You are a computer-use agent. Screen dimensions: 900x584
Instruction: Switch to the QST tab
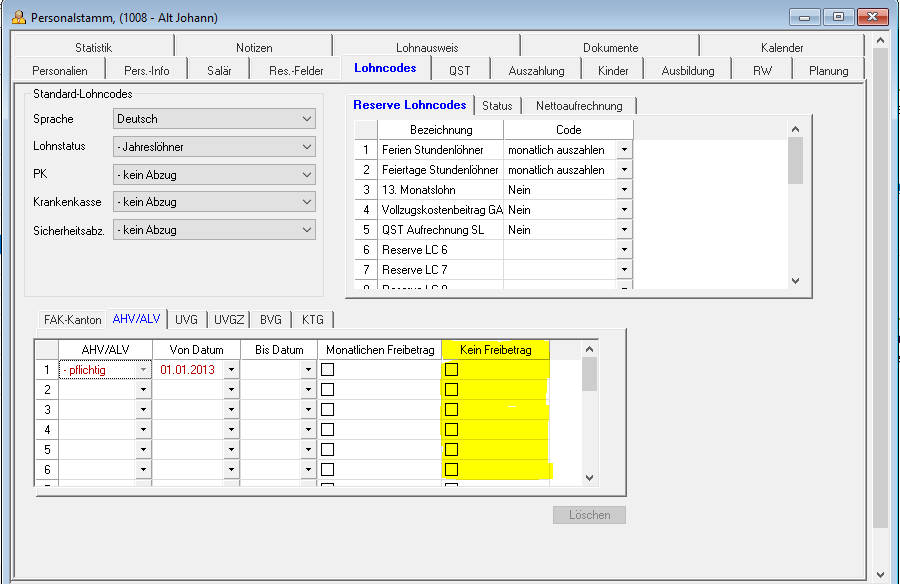click(x=460, y=70)
